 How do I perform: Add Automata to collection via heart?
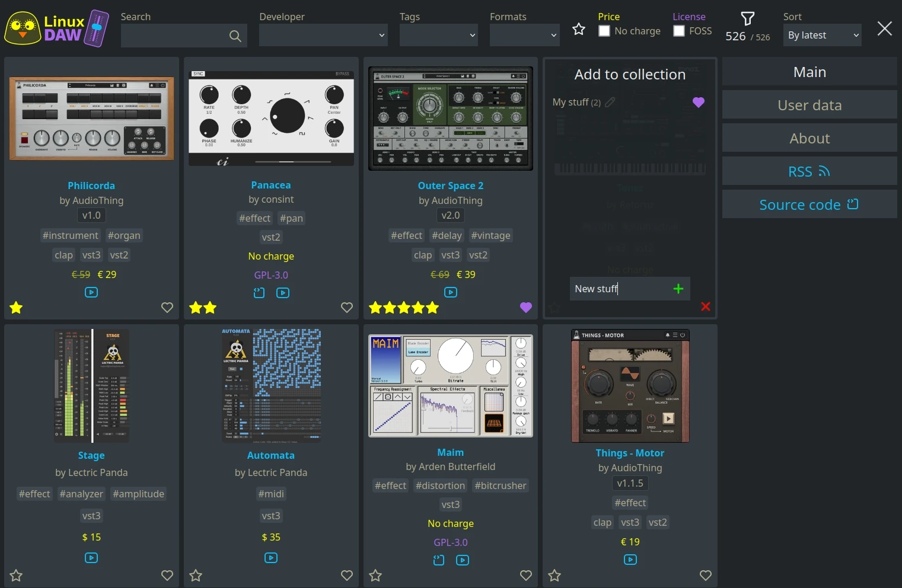pyautogui.click(x=347, y=576)
